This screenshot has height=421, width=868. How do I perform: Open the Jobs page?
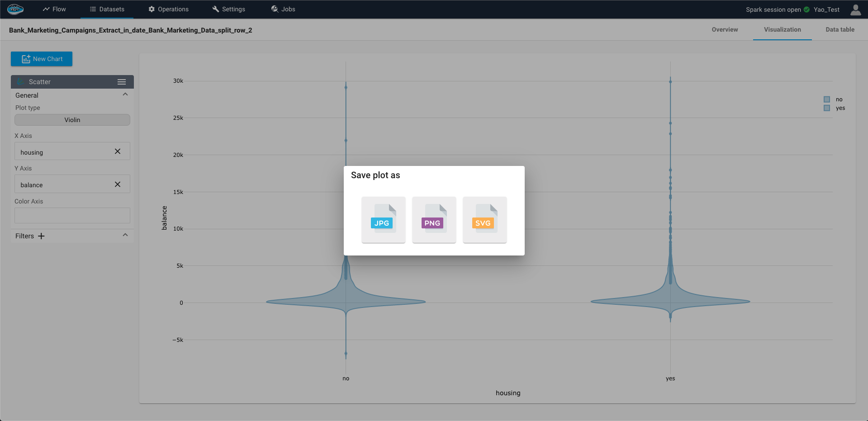click(283, 9)
